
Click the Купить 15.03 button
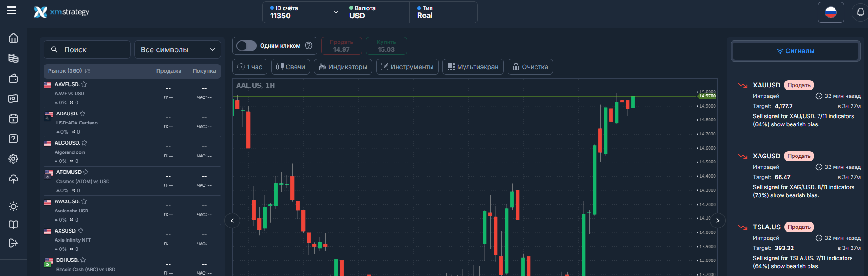pyautogui.click(x=386, y=46)
